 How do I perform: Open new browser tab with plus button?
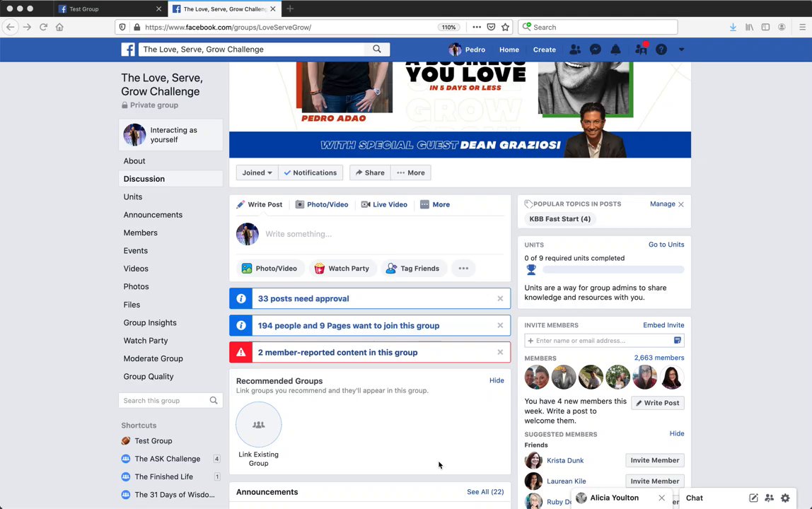click(x=290, y=8)
